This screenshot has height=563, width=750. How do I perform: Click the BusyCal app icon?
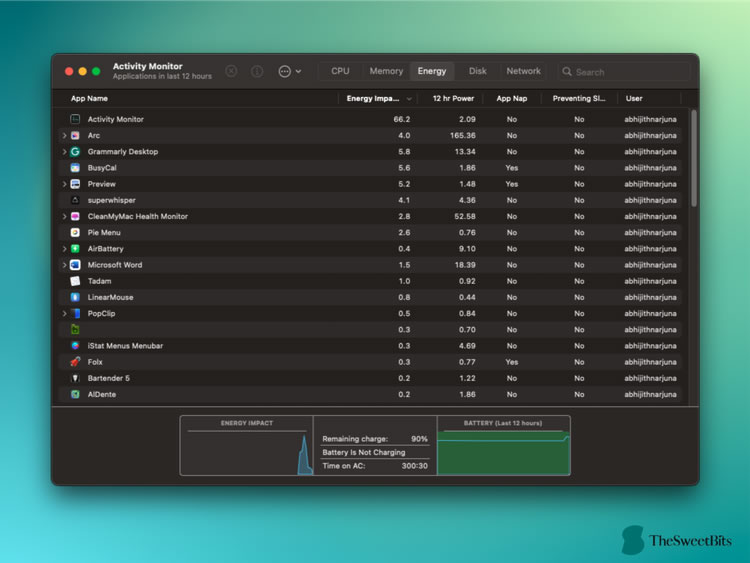point(75,168)
